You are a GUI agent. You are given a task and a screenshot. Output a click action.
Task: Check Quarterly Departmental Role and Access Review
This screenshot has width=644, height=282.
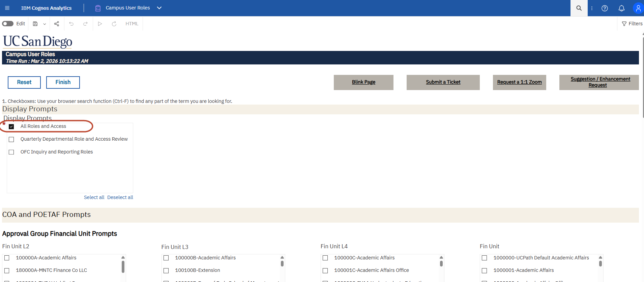(11, 139)
